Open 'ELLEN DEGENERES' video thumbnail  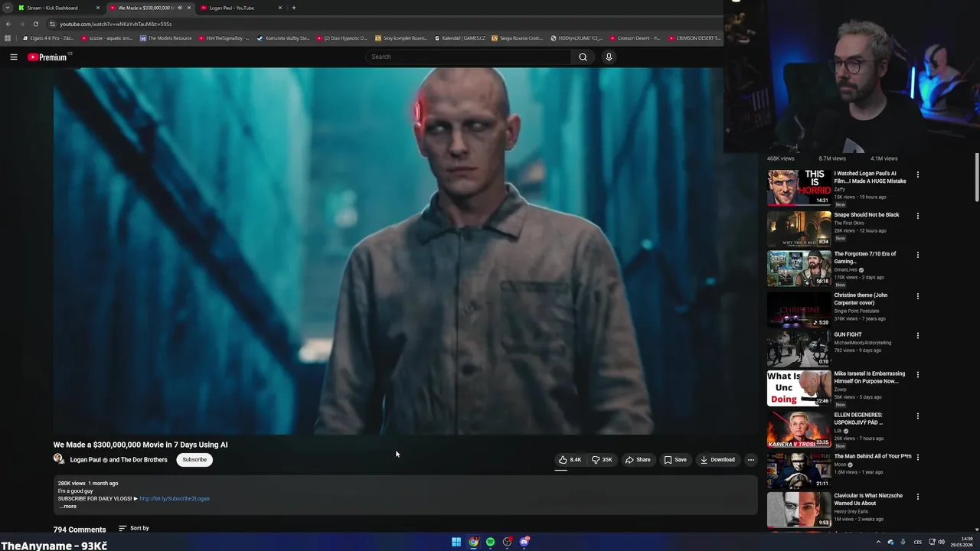pyautogui.click(x=799, y=429)
